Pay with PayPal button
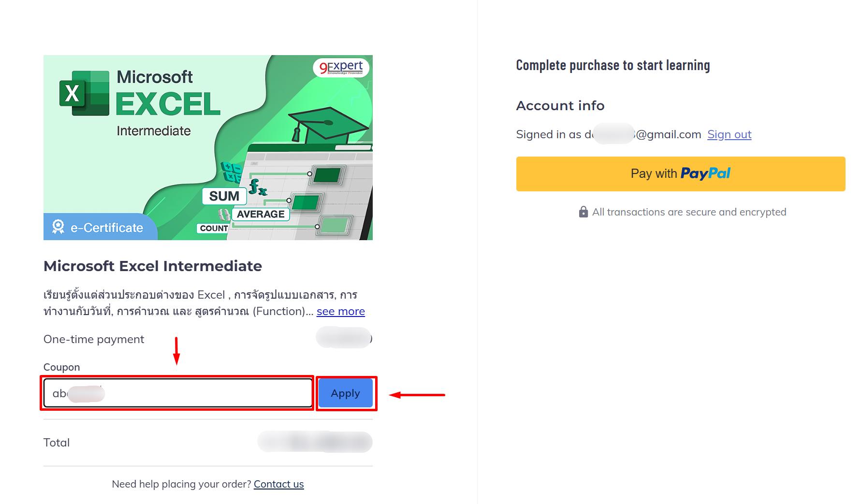Viewport: 861px width, 504px height. (x=680, y=174)
